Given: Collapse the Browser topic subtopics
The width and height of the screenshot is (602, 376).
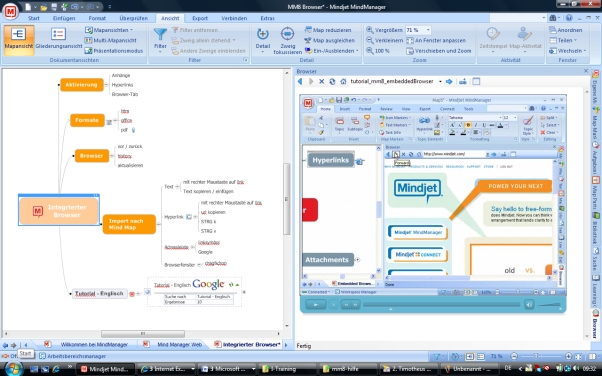Looking at the screenshot, I should click(112, 156).
